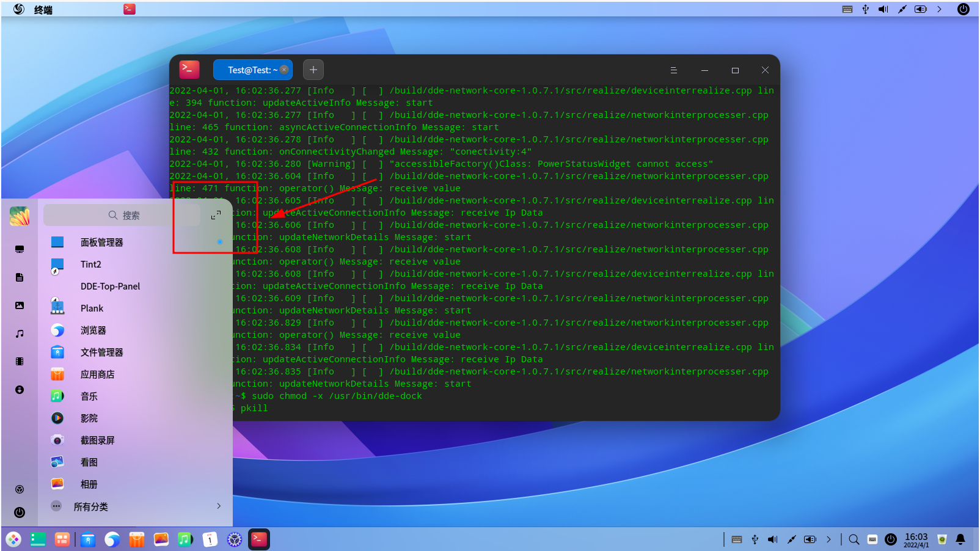Open search magnifier in bottom dock
980x551 pixels.
tap(854, 539)
